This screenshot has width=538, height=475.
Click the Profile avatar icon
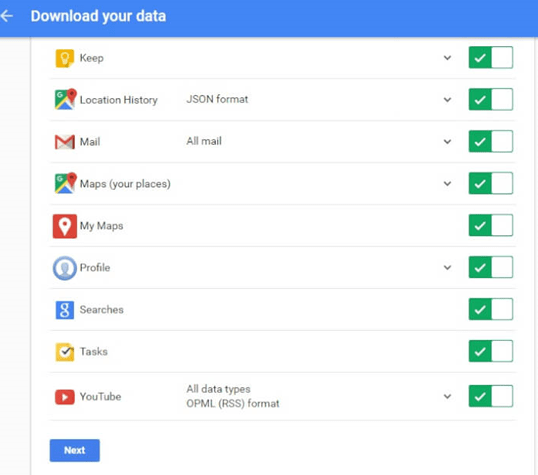(65, 268)
